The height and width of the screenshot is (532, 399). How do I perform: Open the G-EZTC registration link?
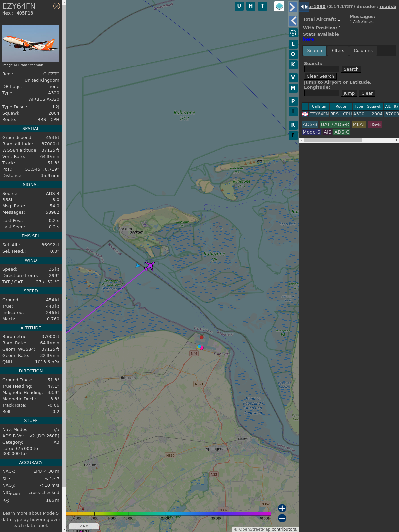tap(51, 74)
